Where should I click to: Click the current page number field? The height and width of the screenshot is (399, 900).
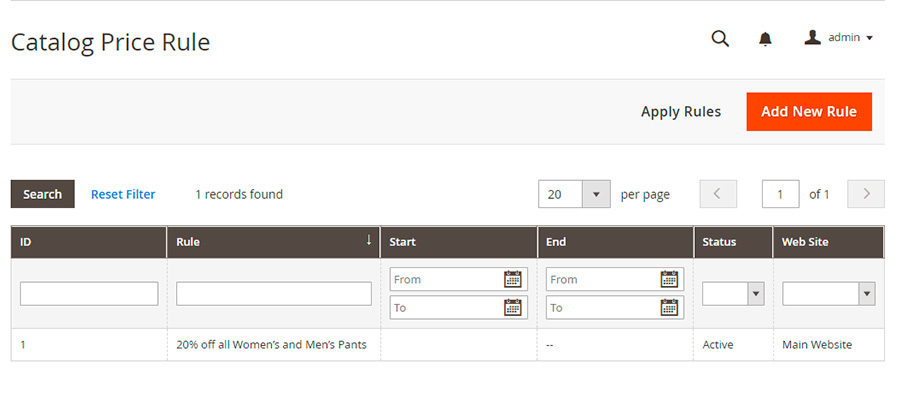point(780,194)
